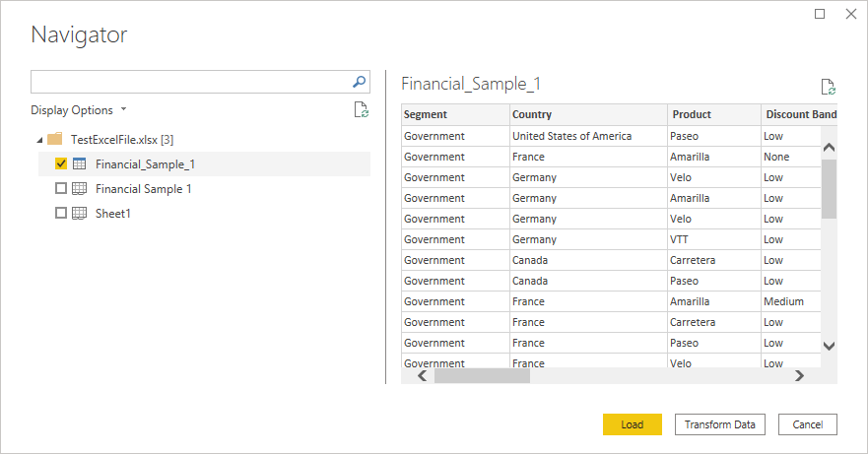Tick the Sheet1 checkbox
This screenshot has width=868, height=454.
coord(61,213)
